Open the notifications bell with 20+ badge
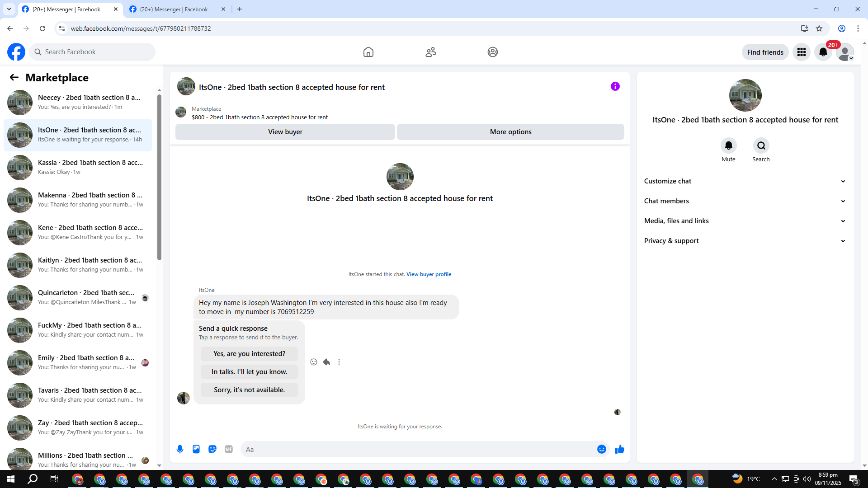Screen dimensions: 868x488 click(823, 52)
